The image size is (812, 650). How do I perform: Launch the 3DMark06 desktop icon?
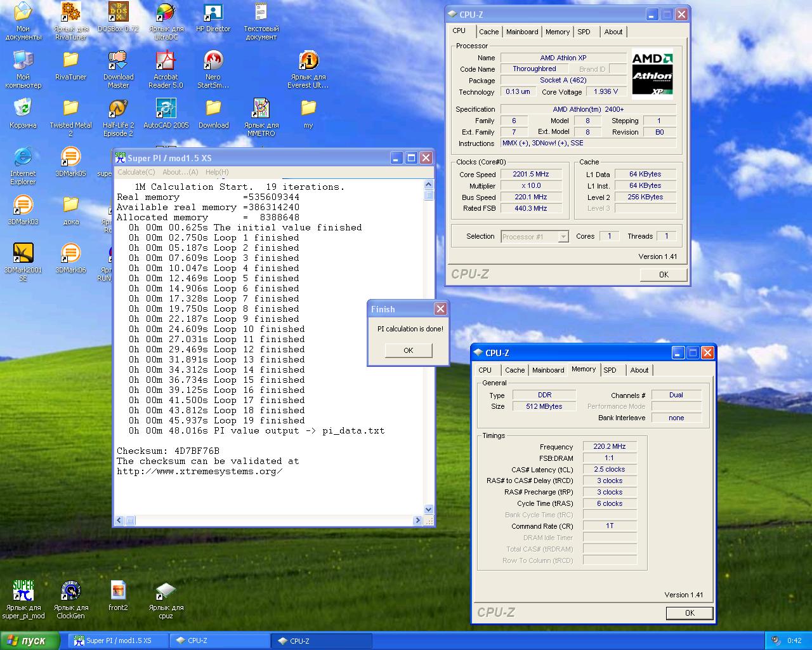(70, 253)
